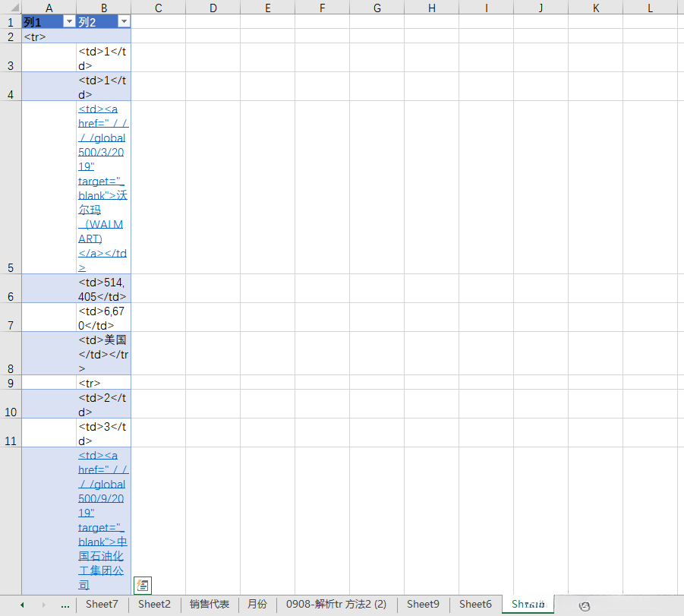The width and height of the screenshot is (684, 616).
Task: Select column L header
Action: pyautogui.click(x=651, y=8)
